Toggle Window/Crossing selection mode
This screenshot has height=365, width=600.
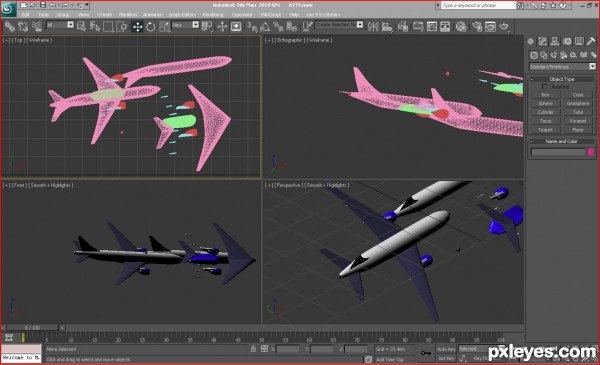tap(122, 26)
